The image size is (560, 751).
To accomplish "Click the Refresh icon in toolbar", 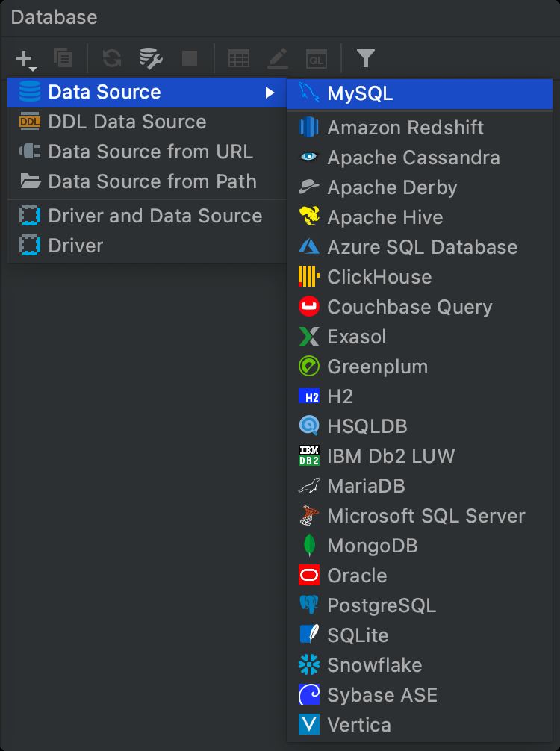I will 112,58.
